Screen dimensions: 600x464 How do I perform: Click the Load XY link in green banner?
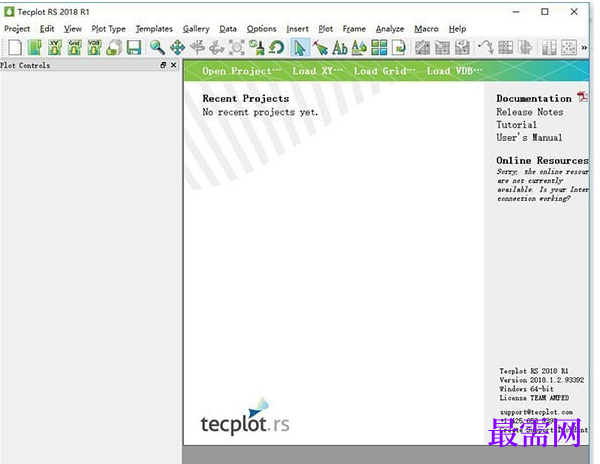coord(317,71)
